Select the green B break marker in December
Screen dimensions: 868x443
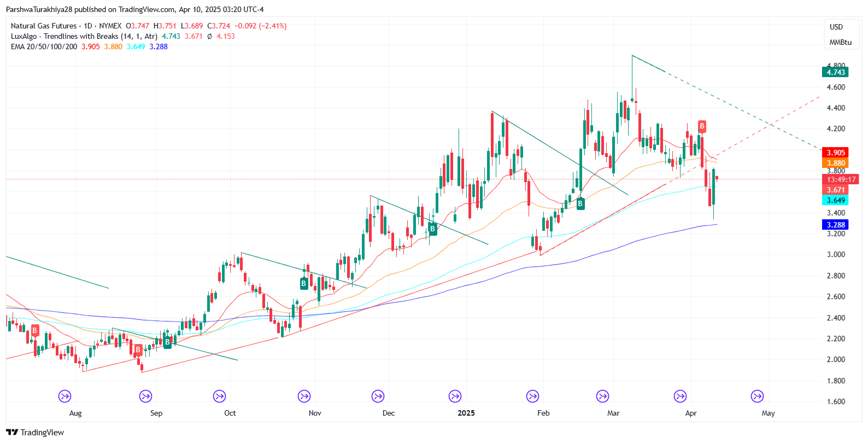click(x=432, y=229)
